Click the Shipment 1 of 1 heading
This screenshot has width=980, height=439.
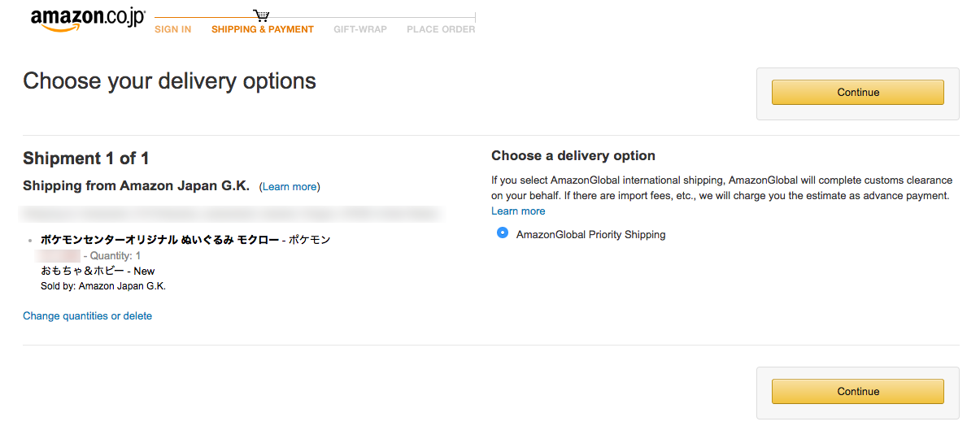86,159
